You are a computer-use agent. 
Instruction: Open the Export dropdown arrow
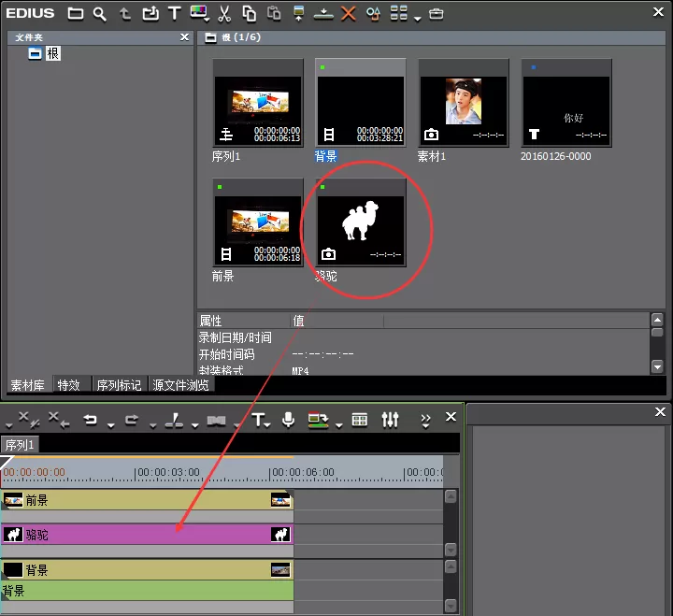339,425
